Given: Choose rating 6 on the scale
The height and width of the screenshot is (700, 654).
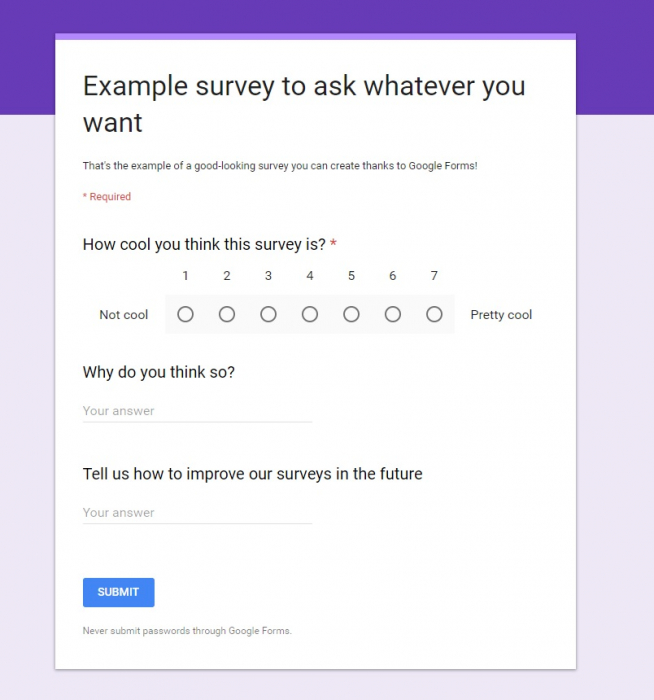Looking at the screenshot, I should 393,314.
